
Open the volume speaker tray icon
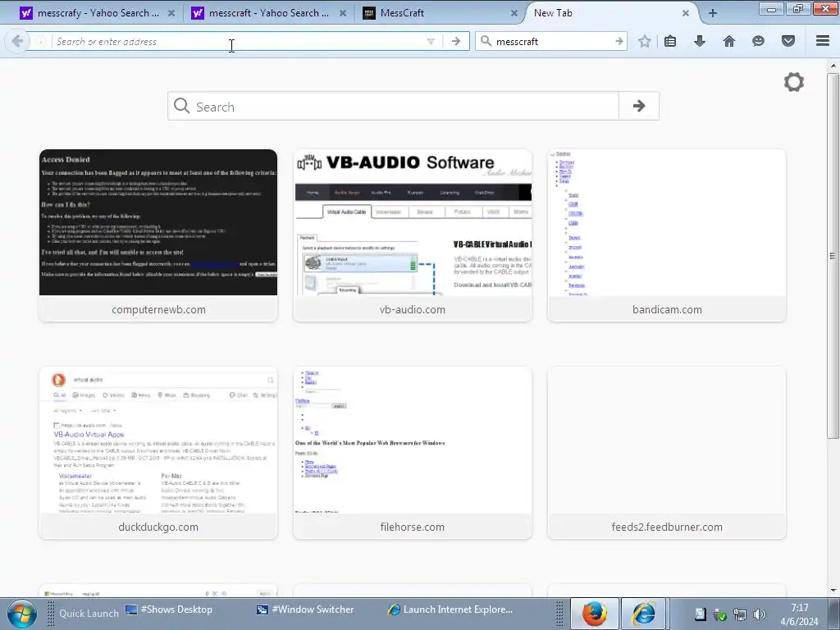coord(759,614)
